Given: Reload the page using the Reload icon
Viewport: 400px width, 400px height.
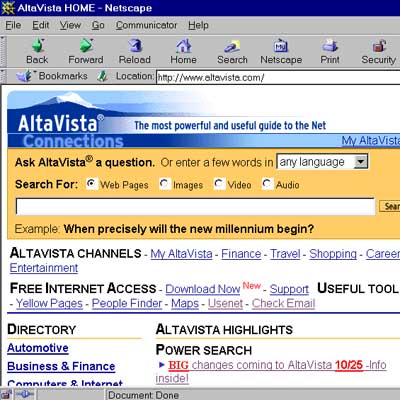Looking at the screenshot, I should 135,45.
